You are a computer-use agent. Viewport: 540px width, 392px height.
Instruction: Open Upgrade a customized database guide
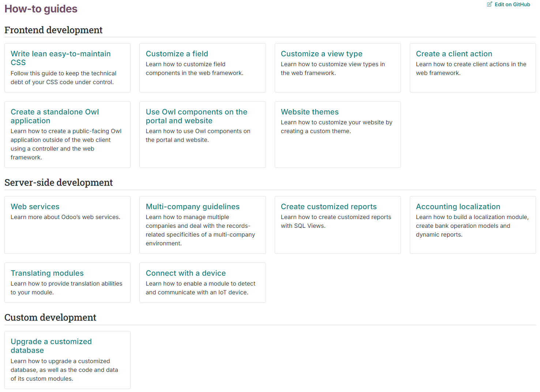67,360
